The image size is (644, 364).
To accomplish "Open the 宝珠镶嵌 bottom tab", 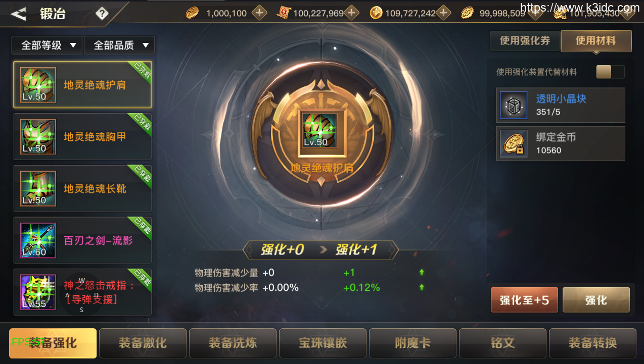I will pos(323,343).
